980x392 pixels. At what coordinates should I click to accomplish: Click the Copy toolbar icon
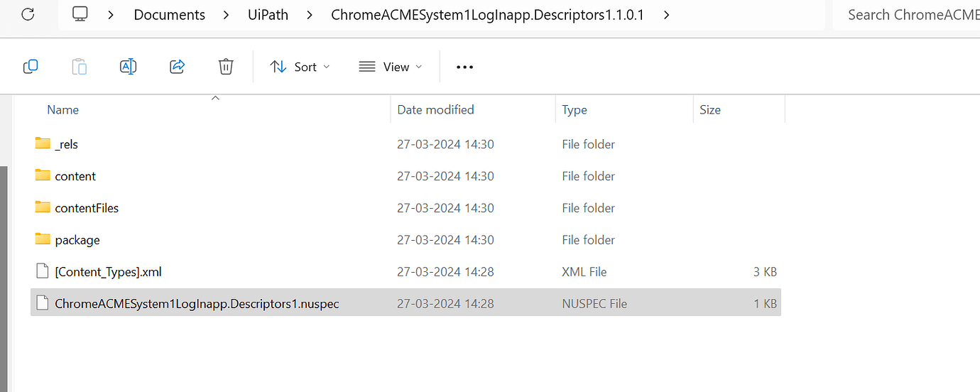31,67
